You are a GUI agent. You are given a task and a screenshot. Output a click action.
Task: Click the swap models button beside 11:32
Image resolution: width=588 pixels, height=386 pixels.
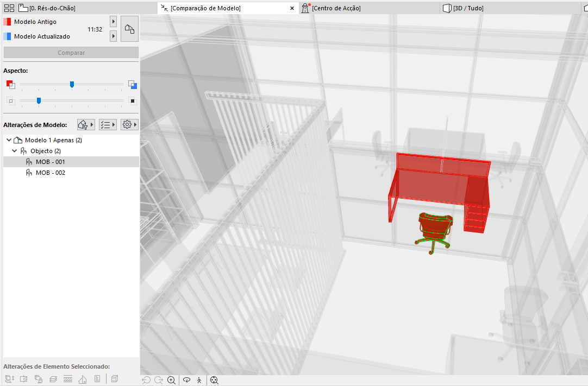tap(129, 29)
